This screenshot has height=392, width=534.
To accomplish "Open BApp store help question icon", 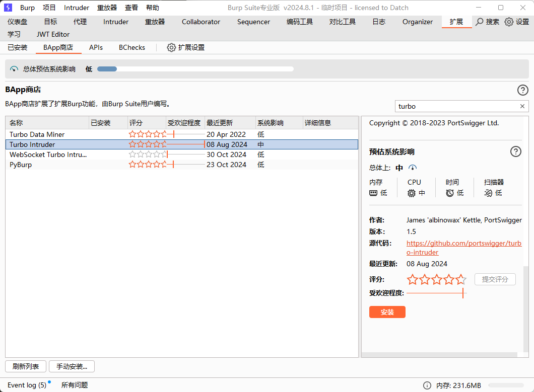I will tap(523, 90).
